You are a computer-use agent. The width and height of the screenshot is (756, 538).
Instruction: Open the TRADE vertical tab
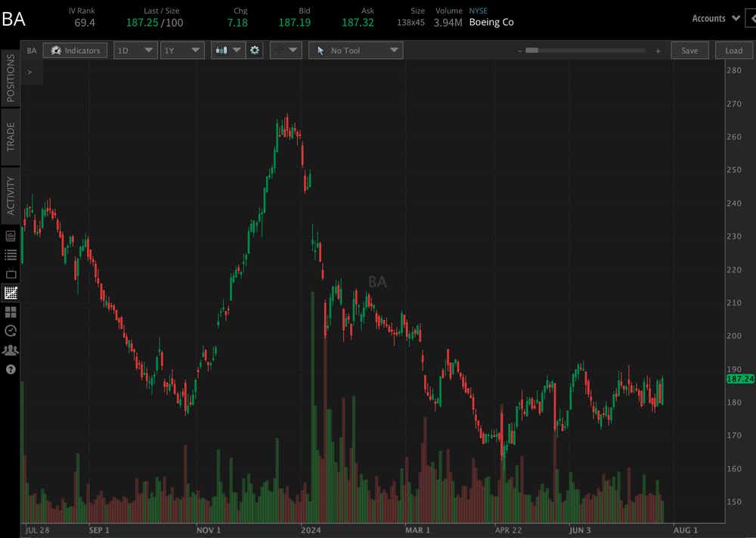(x=10, y=137)
